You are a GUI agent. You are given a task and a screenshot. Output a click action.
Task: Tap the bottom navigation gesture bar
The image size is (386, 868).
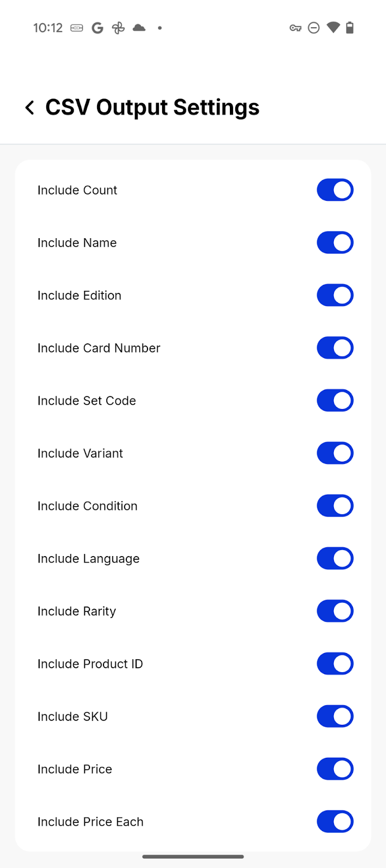193,857
